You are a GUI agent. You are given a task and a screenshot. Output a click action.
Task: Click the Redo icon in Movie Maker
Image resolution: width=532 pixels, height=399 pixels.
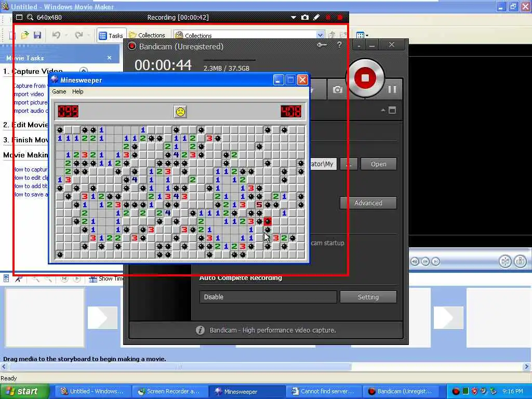click(x=79, y=35)
